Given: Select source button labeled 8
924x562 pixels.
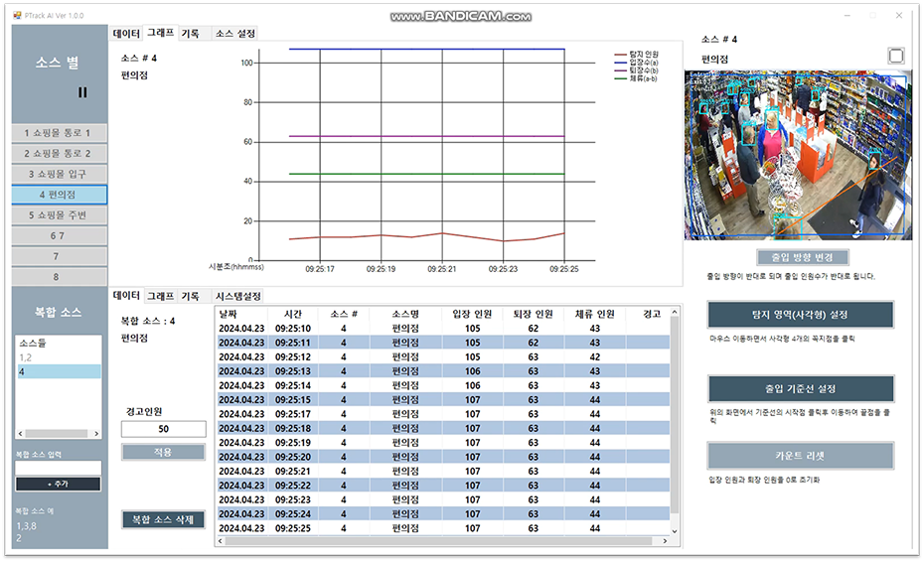Looking at the screenshot, I should coord(59,277).
